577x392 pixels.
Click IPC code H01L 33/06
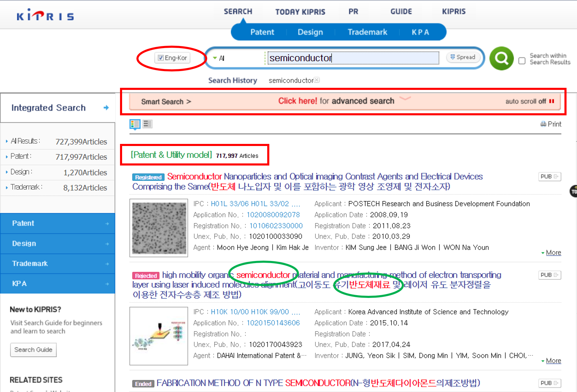point(229,203)
